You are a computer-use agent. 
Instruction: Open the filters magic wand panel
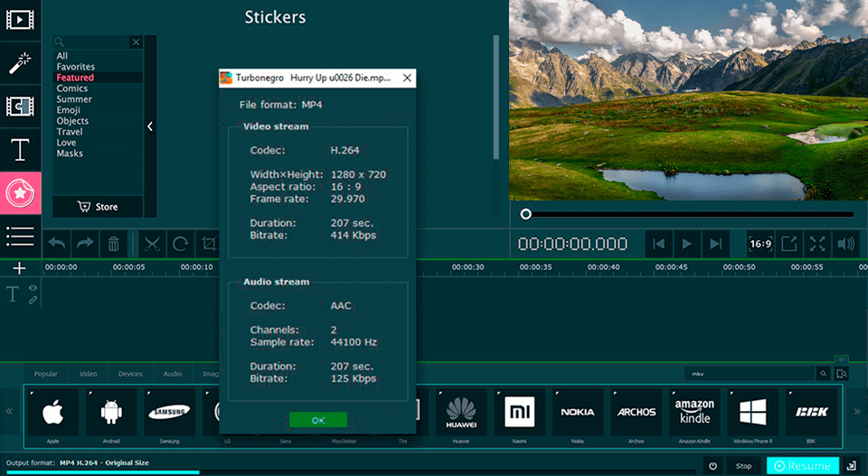click(20, 63)
